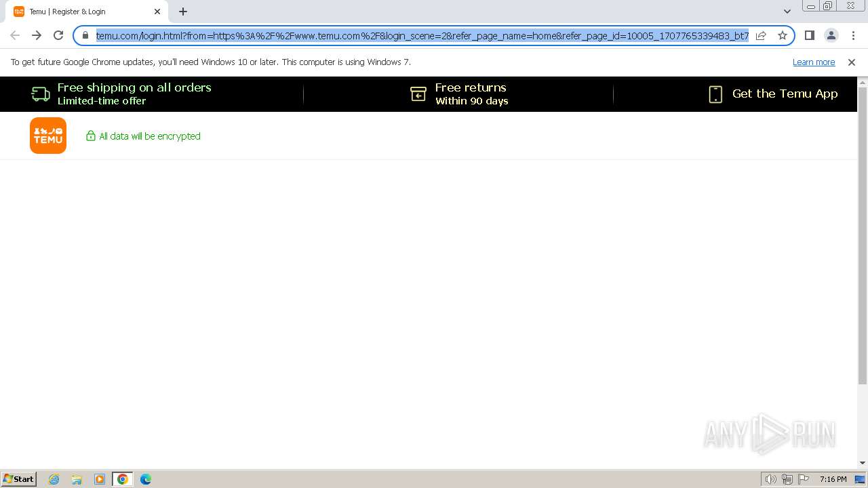
Task: Click the taskbar clock showing 7:16 PM
Action: pos(833,479)
